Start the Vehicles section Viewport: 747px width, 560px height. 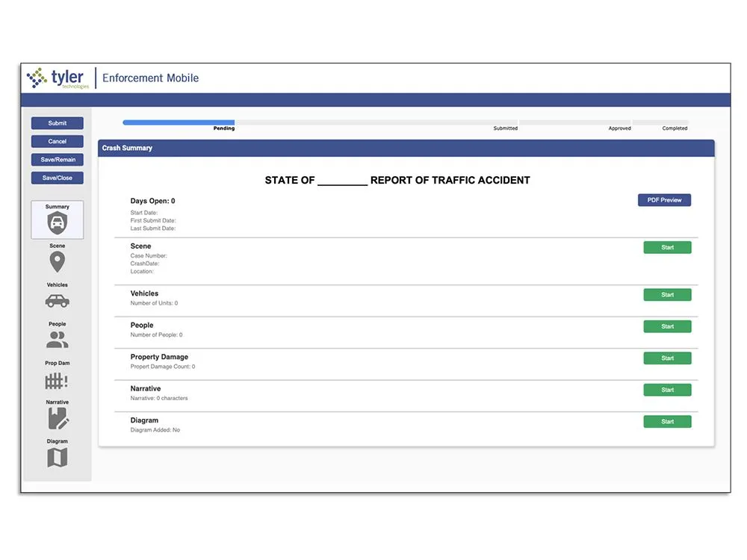(x=667, y=294)
